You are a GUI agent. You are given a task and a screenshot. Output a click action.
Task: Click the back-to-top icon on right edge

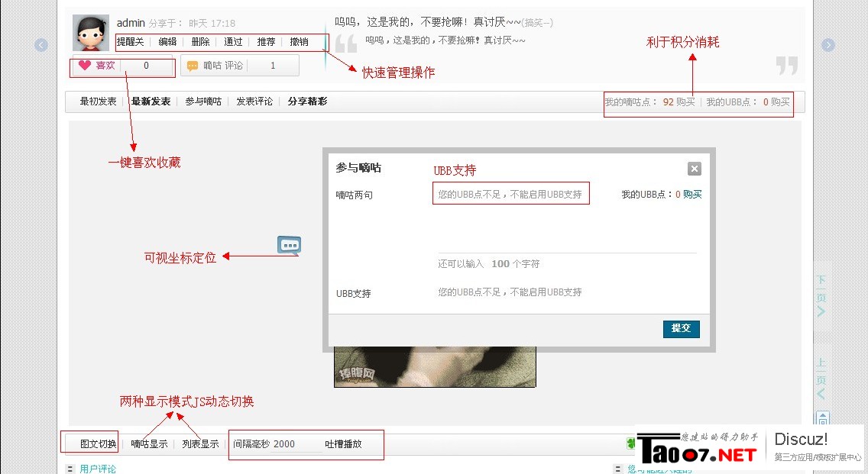click(823, 418)
